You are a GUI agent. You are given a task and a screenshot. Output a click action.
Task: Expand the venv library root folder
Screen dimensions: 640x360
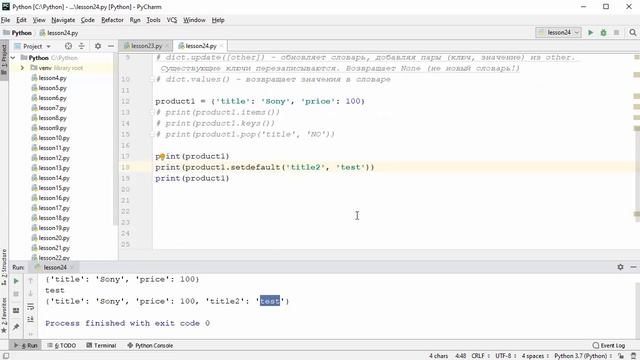pyautogui.click(x=22, y=68)
